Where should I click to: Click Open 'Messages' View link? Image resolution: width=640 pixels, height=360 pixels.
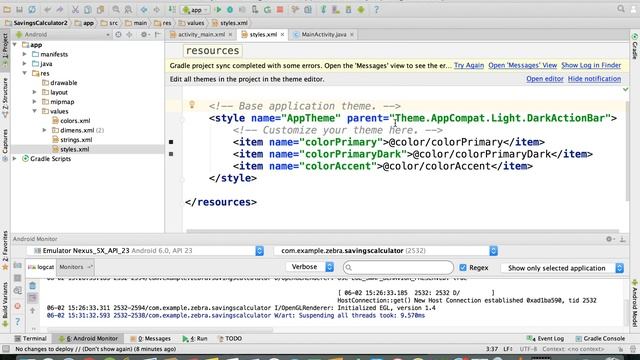[522, 65]
